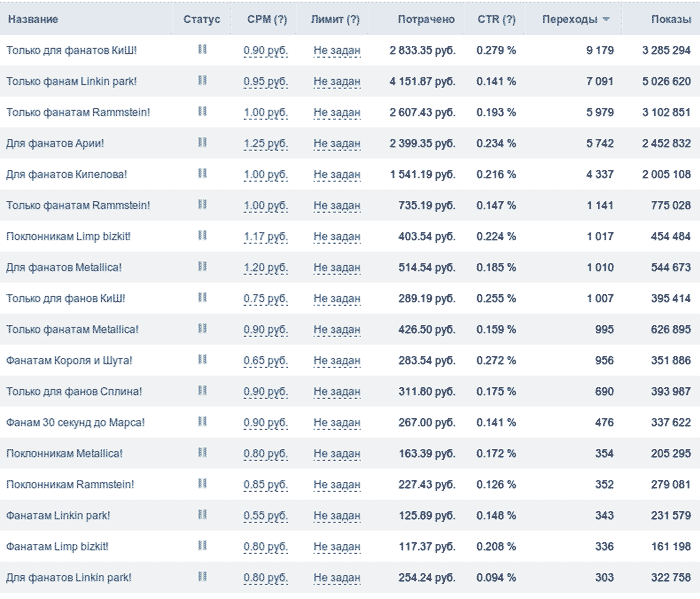Toggle status icon in Для фанатов Арии! row

[x=202, y=142]
